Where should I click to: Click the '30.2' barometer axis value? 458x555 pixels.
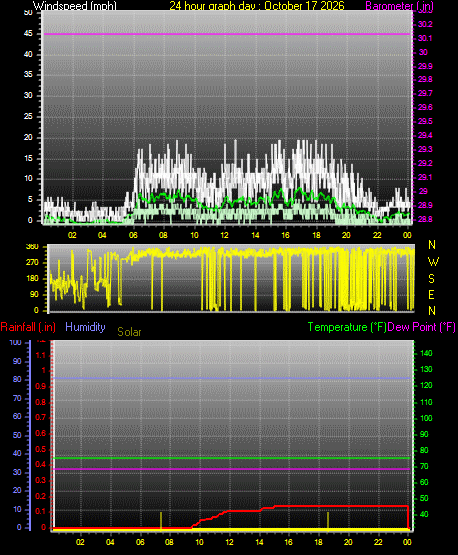point(425,24)
